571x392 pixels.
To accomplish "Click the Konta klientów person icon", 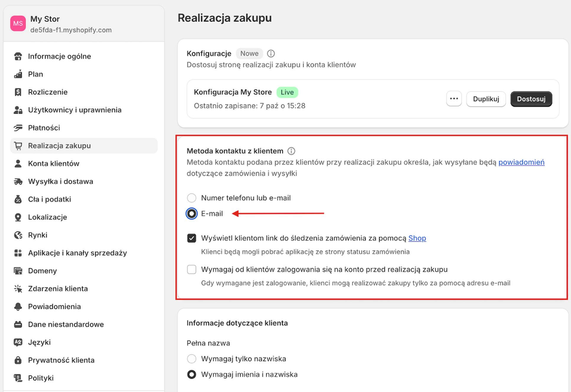I will pos(18,164).
